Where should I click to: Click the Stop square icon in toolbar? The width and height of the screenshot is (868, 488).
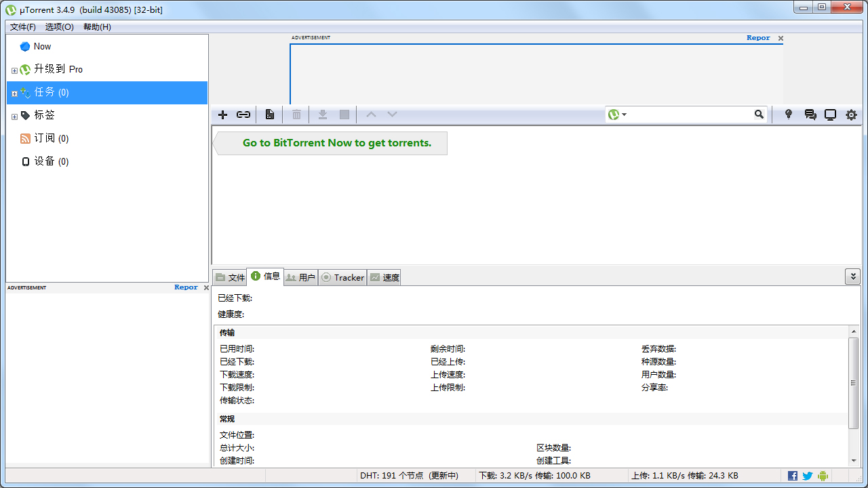tap(344, 115)
